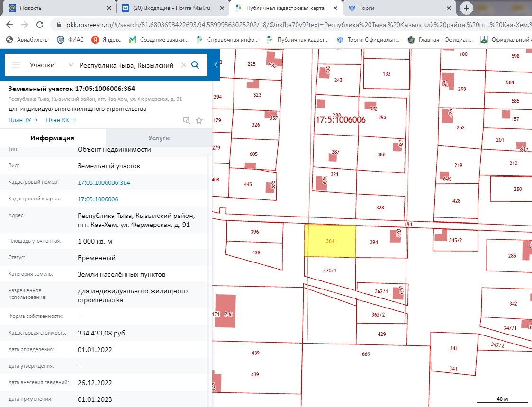
Task: Open the Участки search type dropdown
Action: point(51,65)
